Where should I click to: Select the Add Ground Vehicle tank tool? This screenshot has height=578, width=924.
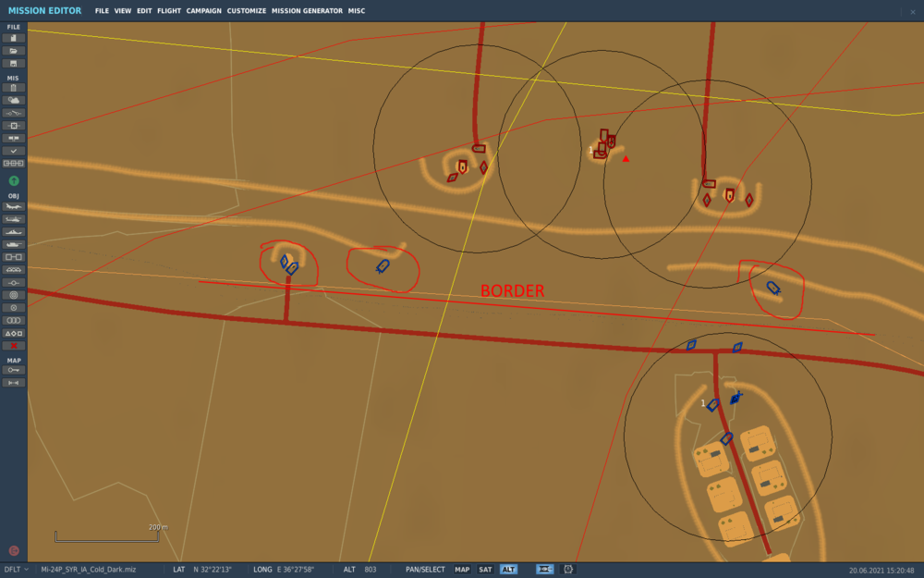point(14,244)
